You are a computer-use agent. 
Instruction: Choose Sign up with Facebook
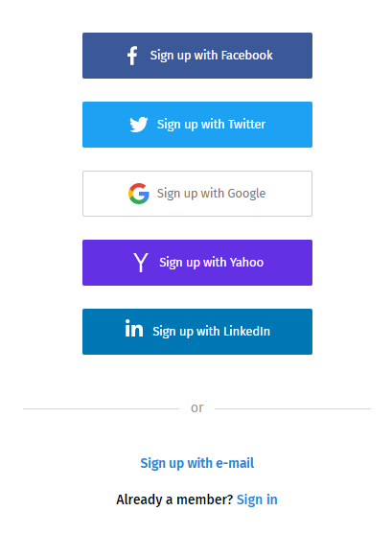pos(197,56)
